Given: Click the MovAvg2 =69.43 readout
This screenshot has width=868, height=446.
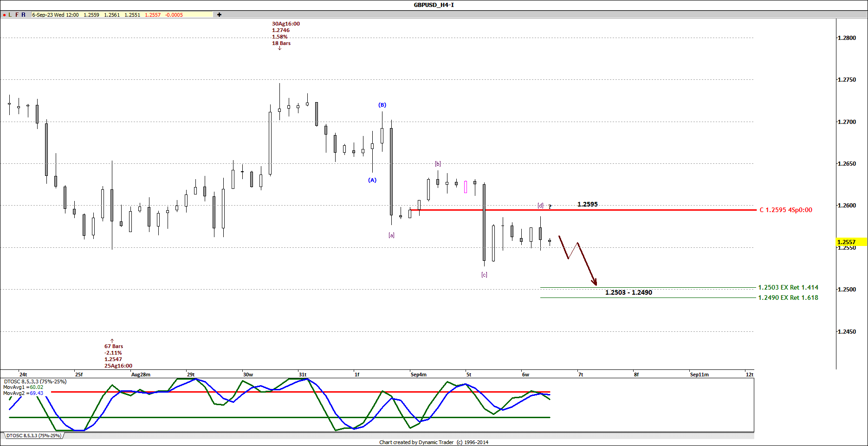Looking at the screenshot, I should (23, 393).
